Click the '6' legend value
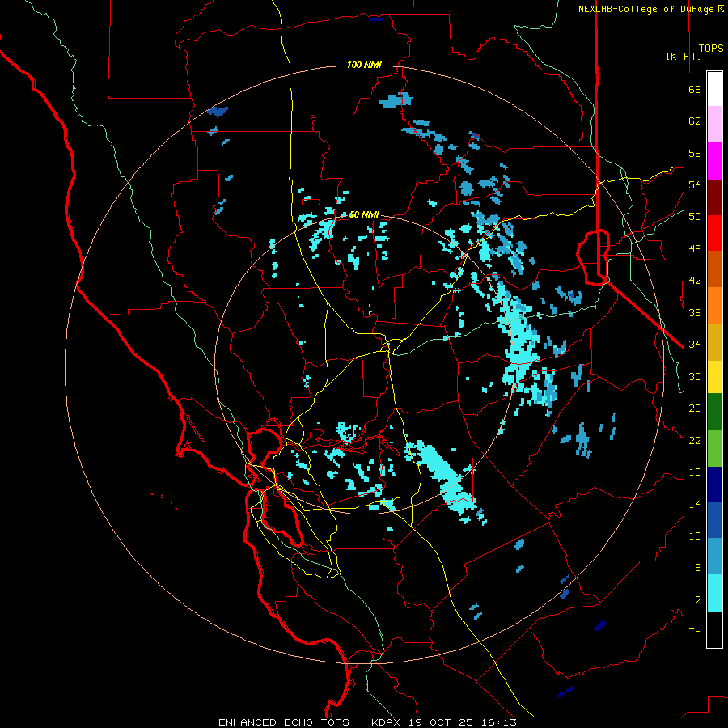The image size is (728, 728). [x=698, y=568]
